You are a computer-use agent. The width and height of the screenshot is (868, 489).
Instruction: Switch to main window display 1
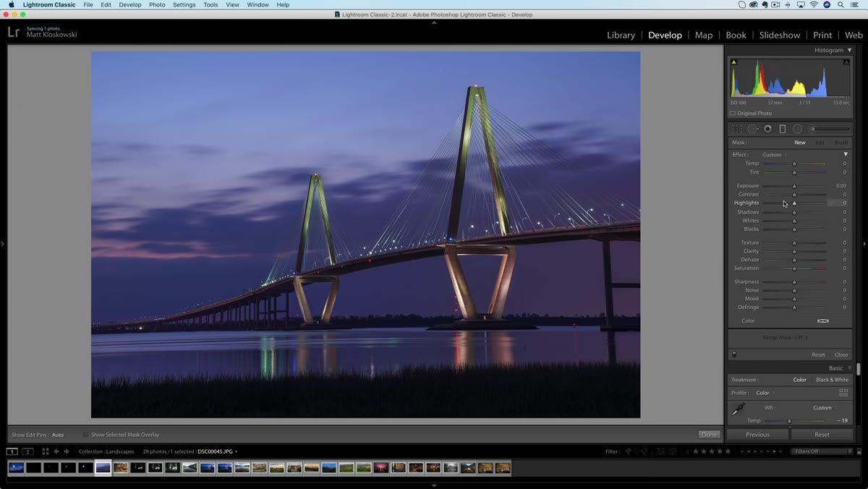[x=12, y=451]
